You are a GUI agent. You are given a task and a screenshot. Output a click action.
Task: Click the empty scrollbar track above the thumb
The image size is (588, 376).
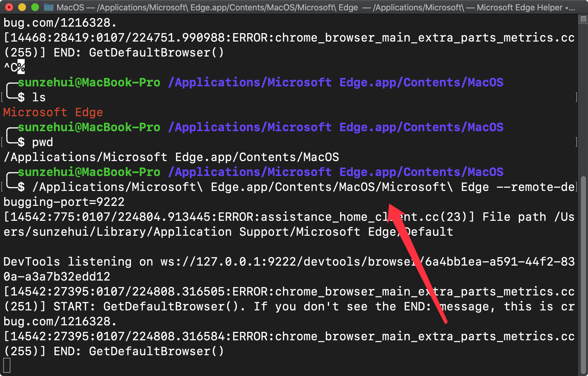[583, 97]
